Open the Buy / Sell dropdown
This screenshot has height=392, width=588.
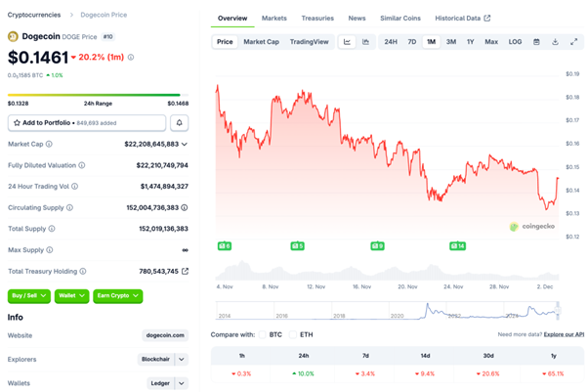[x=29, y=296]
